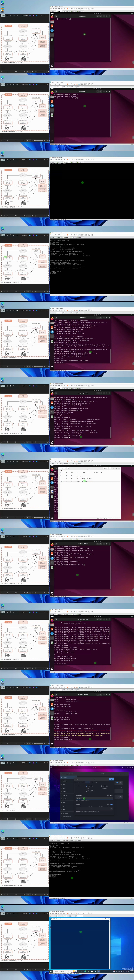The height and width of the screenshot is (980, 134).
Task: Select the 수동 (manual) IPv4 method
Action: coord(86,789)
